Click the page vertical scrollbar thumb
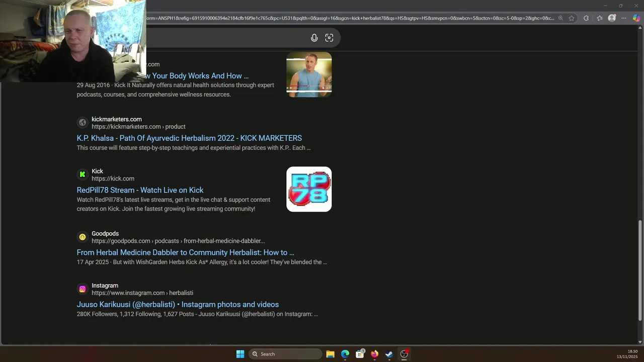The image size is (644, 362). 640,269
